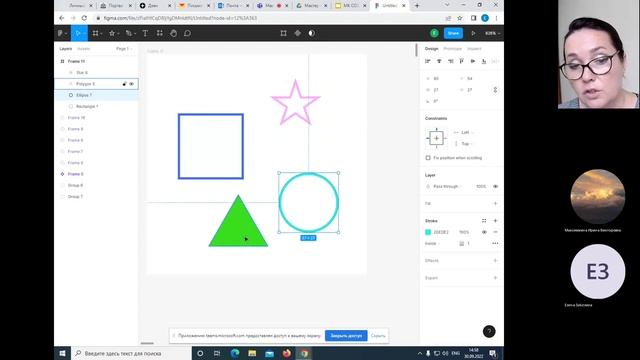Click the Align top icon
Image resolution: width=640 pixels, height=360 pixels.
coord(462,61)
